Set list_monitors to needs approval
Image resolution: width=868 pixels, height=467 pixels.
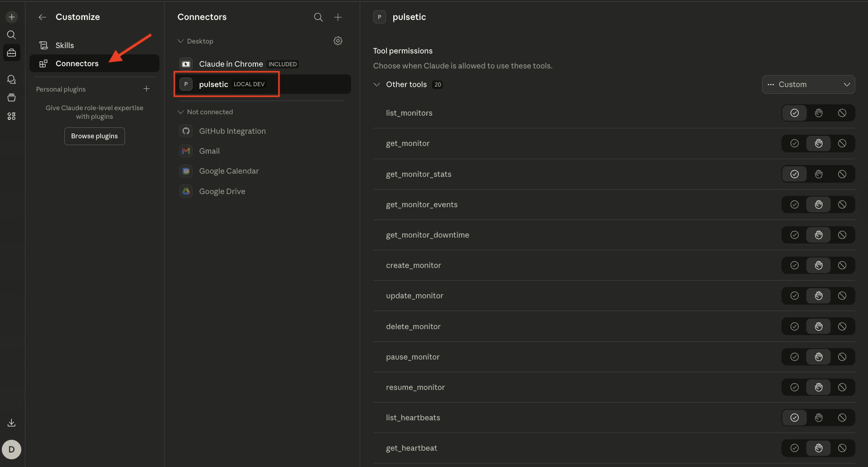point(819,113)
